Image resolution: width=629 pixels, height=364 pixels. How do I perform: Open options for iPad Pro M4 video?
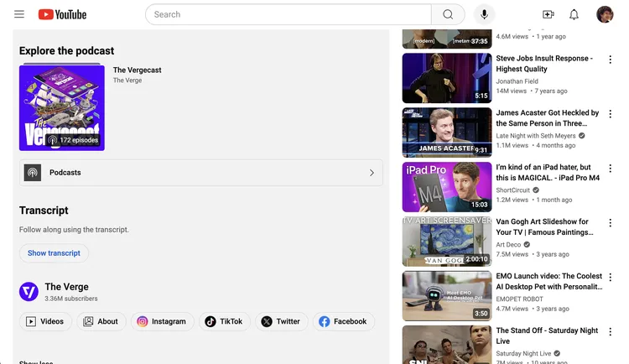pyautogui.click(x=611, y=169)
